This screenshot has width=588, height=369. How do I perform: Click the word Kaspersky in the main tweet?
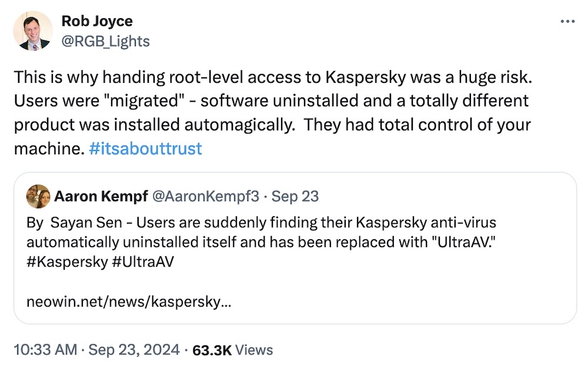pos(365,76)
